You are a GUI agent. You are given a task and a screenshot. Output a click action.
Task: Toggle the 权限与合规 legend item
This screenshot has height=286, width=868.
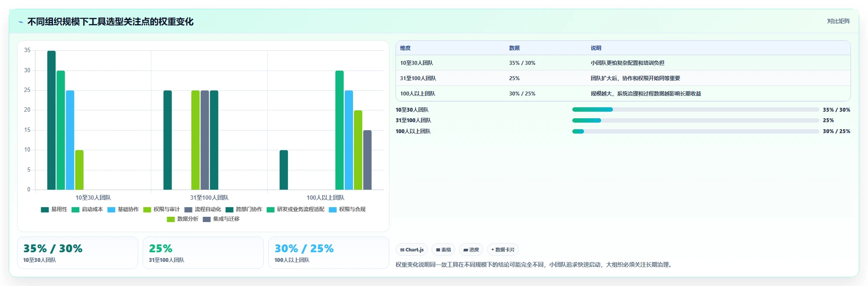pyautogui.click(x=347, y=209)
